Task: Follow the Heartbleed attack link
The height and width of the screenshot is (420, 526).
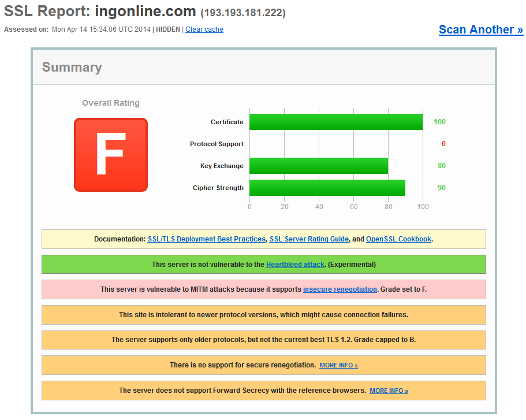Action: 295,265
